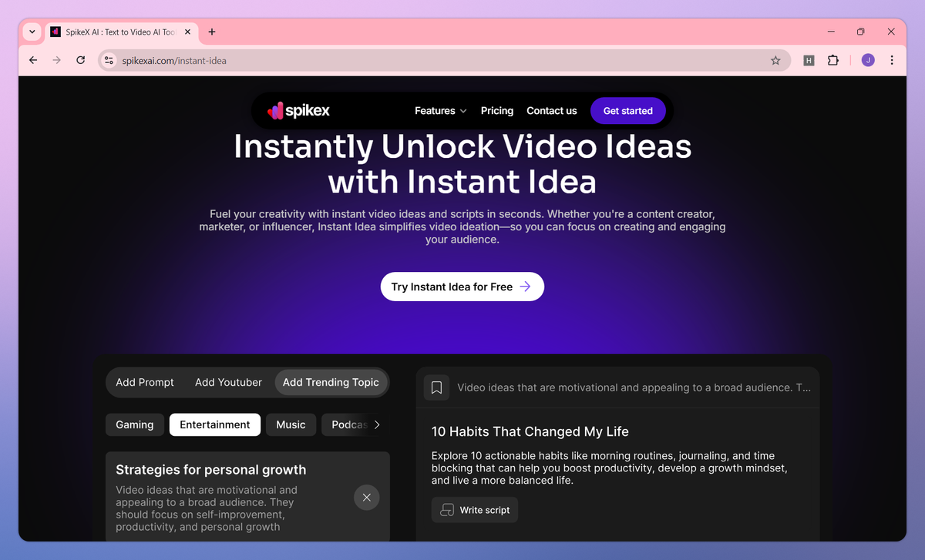The height and width of the screenshot is (560, 925).
Task: Open the H extension icon
Action: click(x=809, y=60)
